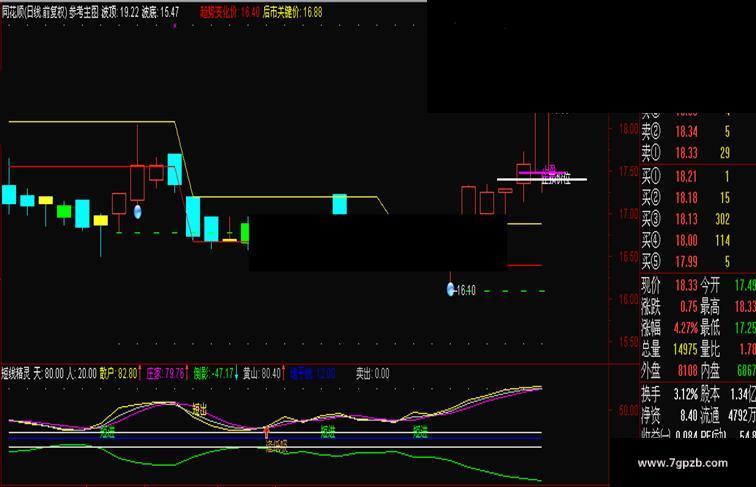The height and width of the screenshot is (487, 756).
Task: Click the 卖出: 0.00 value
Action: 373,373
